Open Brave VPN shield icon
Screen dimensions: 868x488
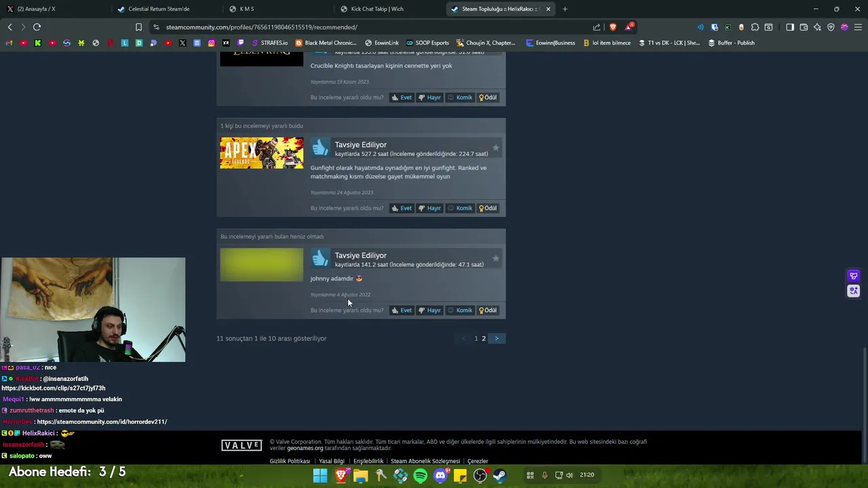point(831,27)
